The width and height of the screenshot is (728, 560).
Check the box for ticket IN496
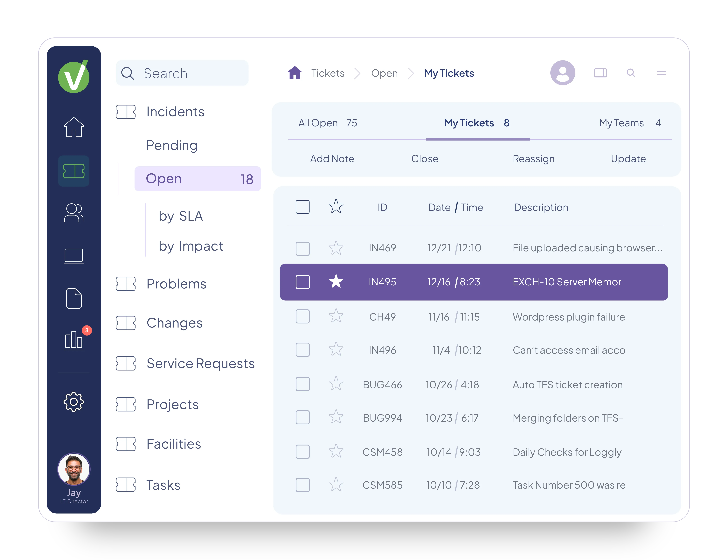303,350
